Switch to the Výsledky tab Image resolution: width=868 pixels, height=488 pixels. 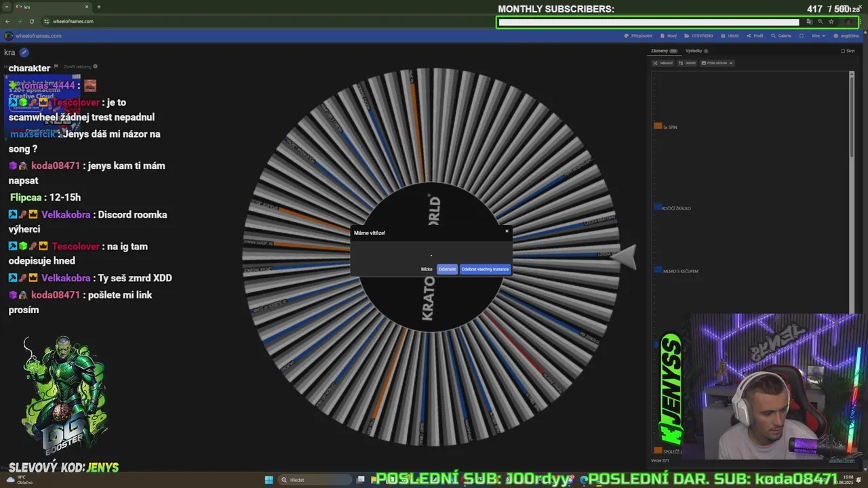pos(696,51)
